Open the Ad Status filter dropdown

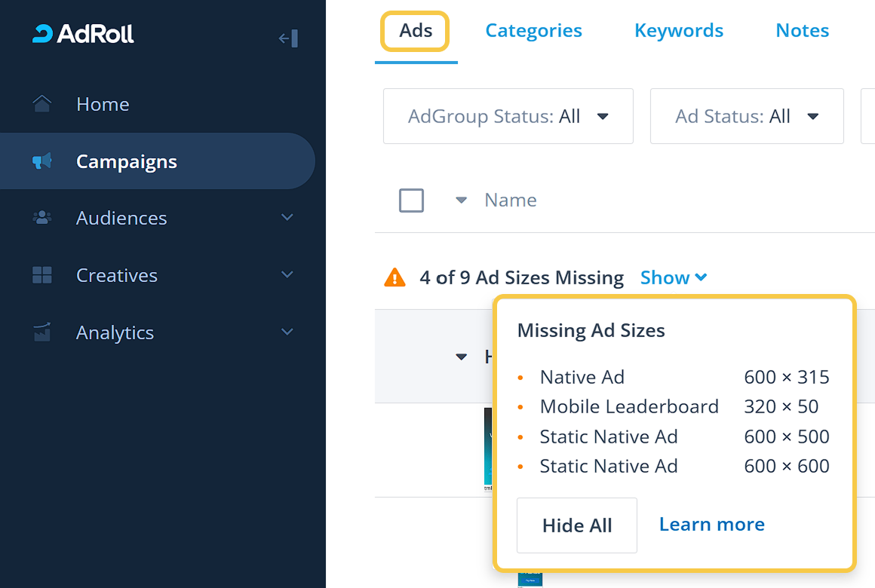[746, 116]
